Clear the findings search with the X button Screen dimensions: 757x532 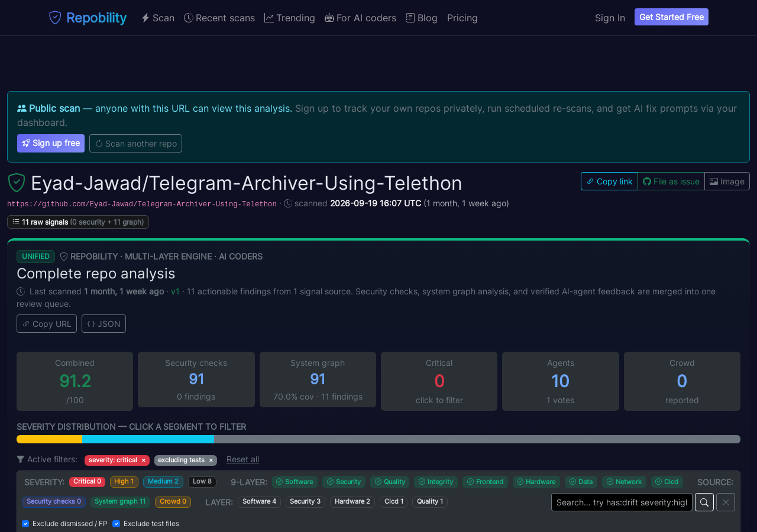(726, 502)
